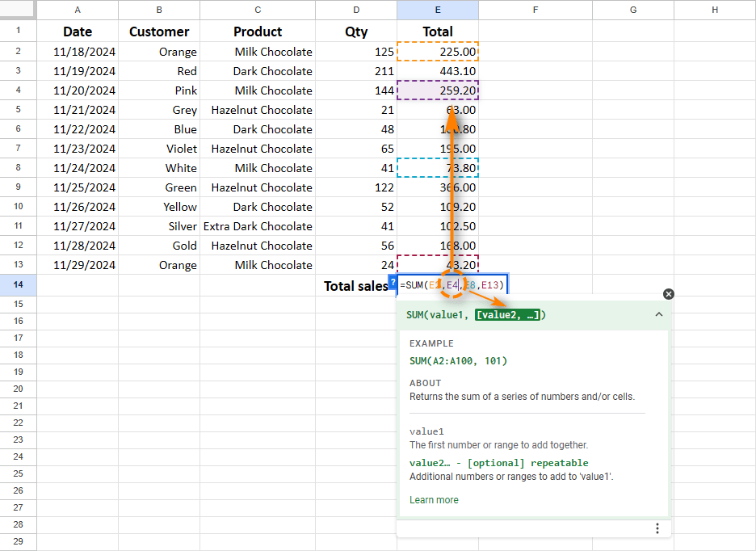Click the select-all corner box above row 1
The height and width of the screenshot is (551, 756).
tap(17, 10)
